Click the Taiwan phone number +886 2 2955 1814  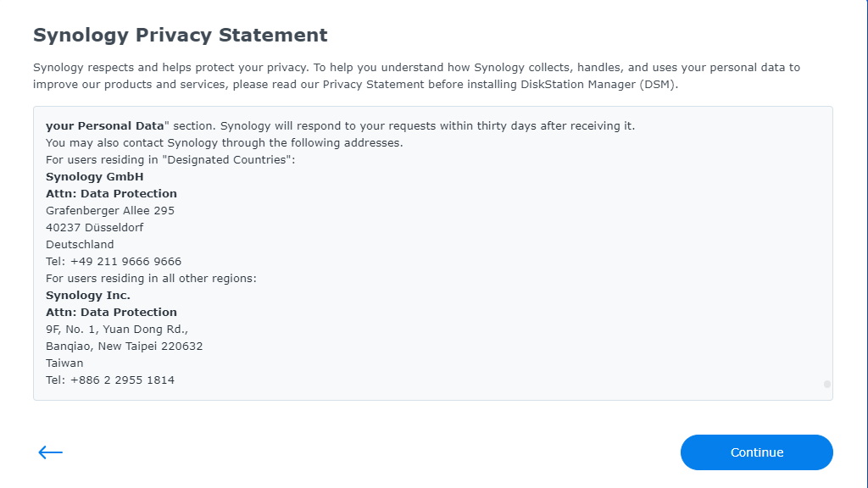[x=110, y=380]
